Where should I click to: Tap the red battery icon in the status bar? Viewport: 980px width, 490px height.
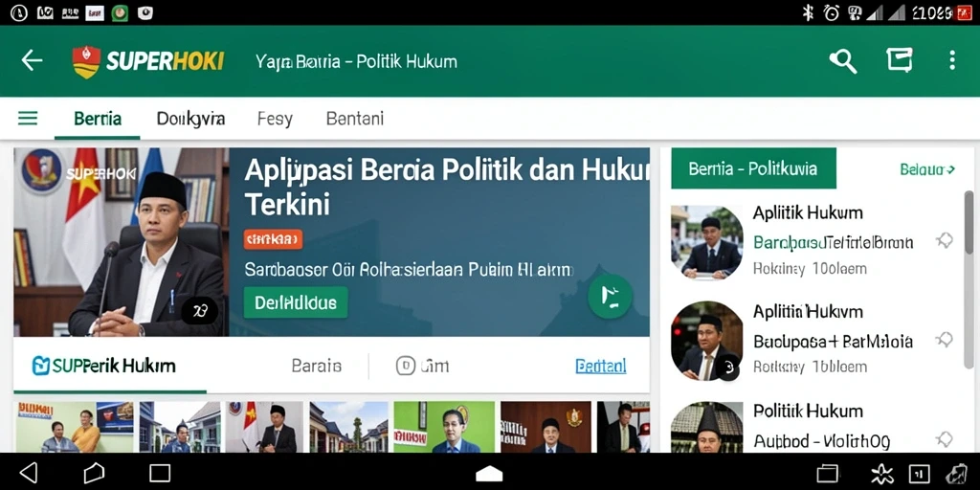[963, 12]
